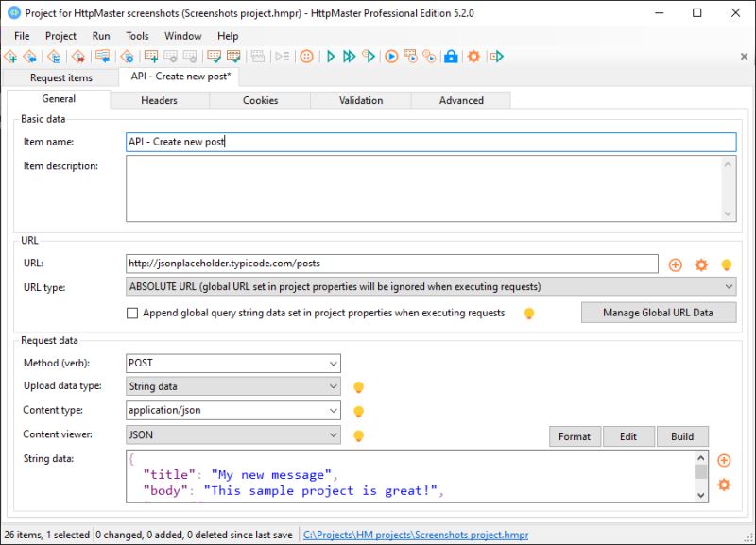Click the Build button
The height and width of the screenshot is (545, 756).
click(682, 436)
